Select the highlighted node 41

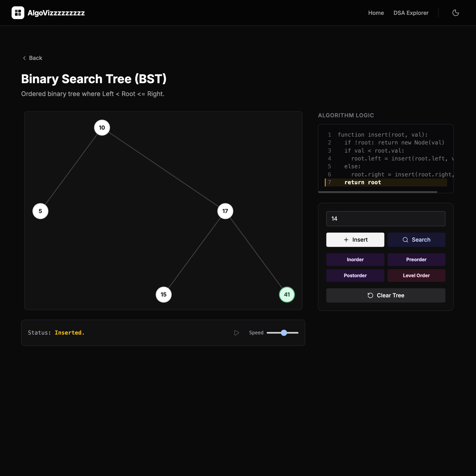click(x=287, y=294)
